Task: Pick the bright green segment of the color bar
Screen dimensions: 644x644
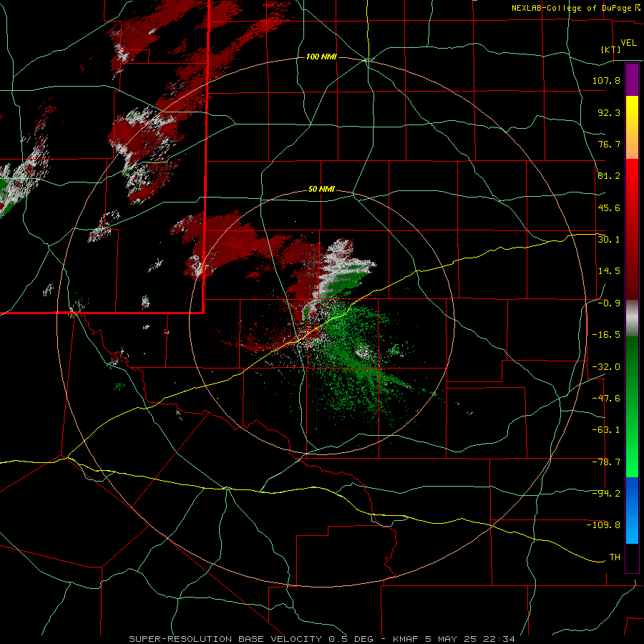Action: [632, 406]
